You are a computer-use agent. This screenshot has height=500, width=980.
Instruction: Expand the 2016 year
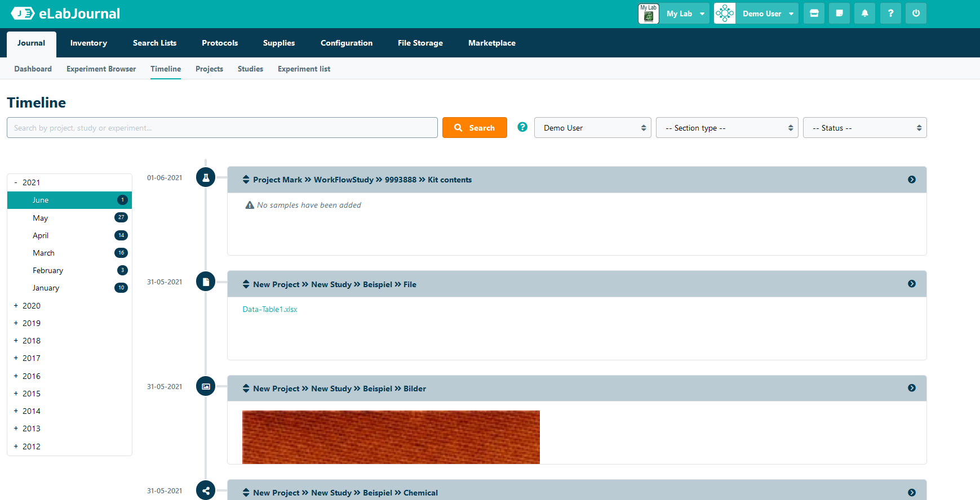16,376
